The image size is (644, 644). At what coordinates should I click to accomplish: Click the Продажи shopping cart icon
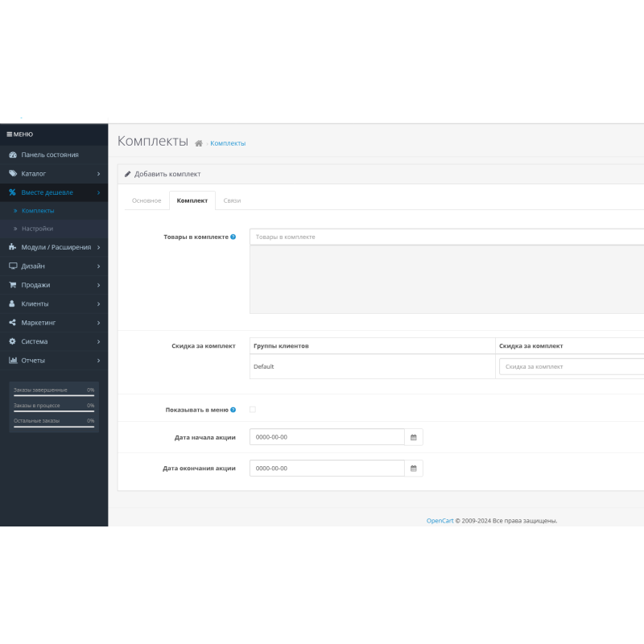pyautogui.click(x=11, y=285)
